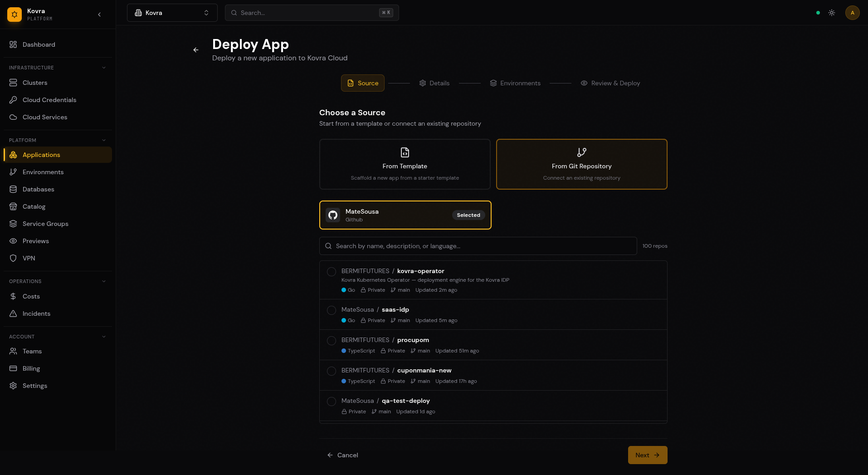Click 'Updated 2m ago' on kovra-operator row
This screenshot has height=475, width=868.
(436, 290)
